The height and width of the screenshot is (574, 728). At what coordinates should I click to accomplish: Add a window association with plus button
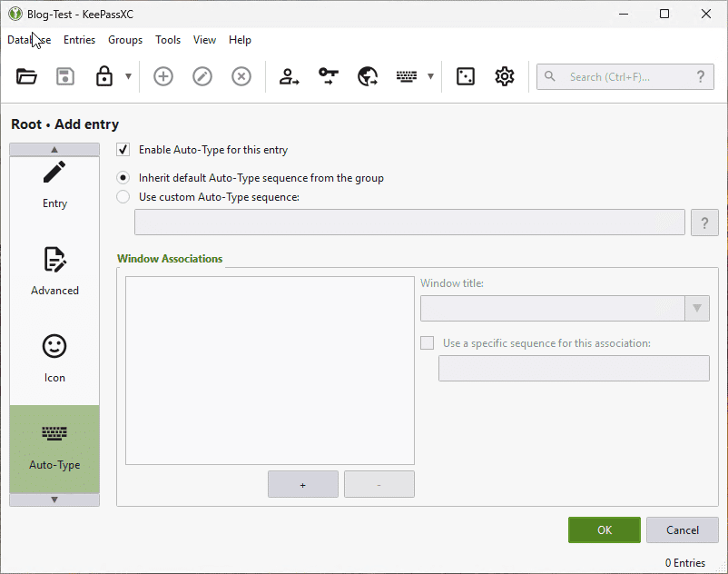tap(302, 484)
